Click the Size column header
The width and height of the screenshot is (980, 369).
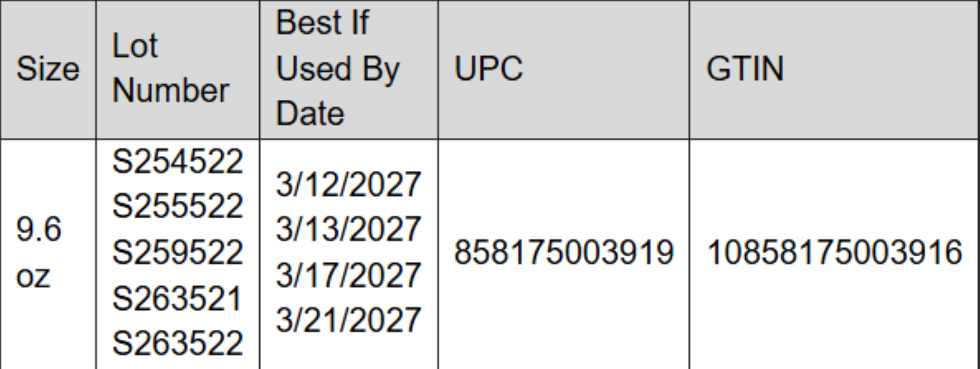[48, 69]
